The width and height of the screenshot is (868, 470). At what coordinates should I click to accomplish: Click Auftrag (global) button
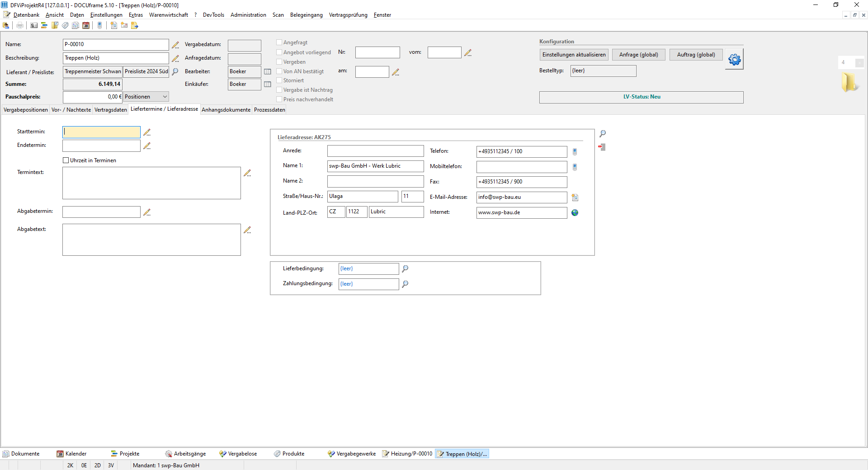(696, 55)
